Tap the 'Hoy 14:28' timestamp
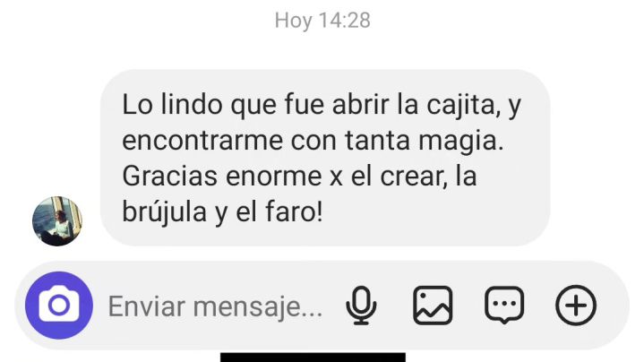Screen dimensions: 644x362 322,20
